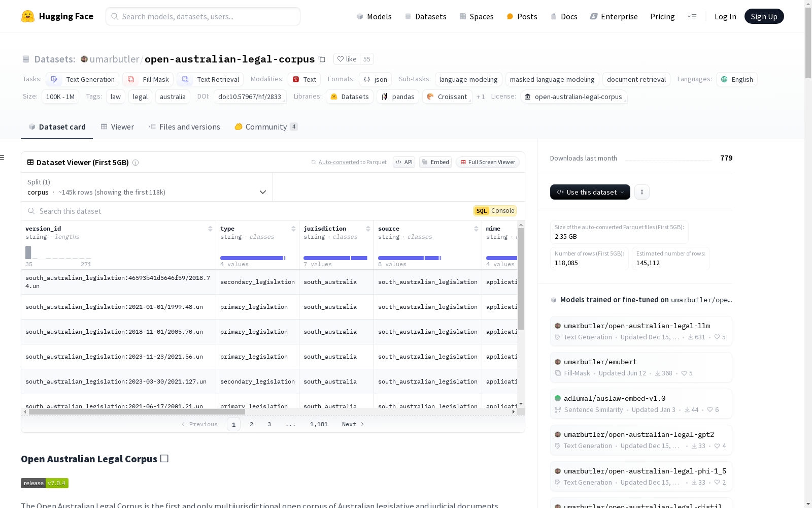The width and height of the screenshot is (812, 508).
Task: Open the Full Screen Viewer
Action: tap(488, 162)
